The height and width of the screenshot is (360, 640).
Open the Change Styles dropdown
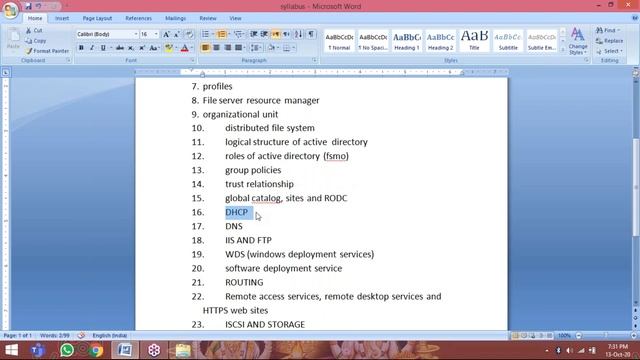(x=578, y=41)
